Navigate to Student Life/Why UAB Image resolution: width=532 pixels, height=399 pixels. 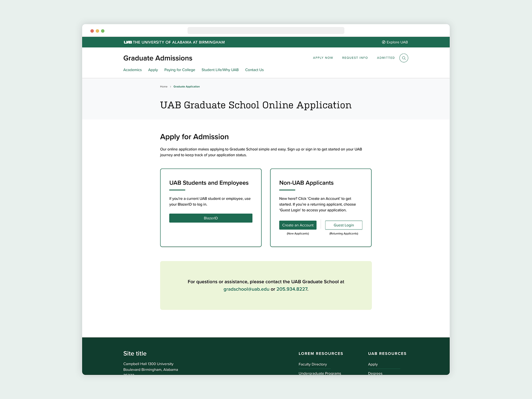pyautogui.click(x=220, y=70)
